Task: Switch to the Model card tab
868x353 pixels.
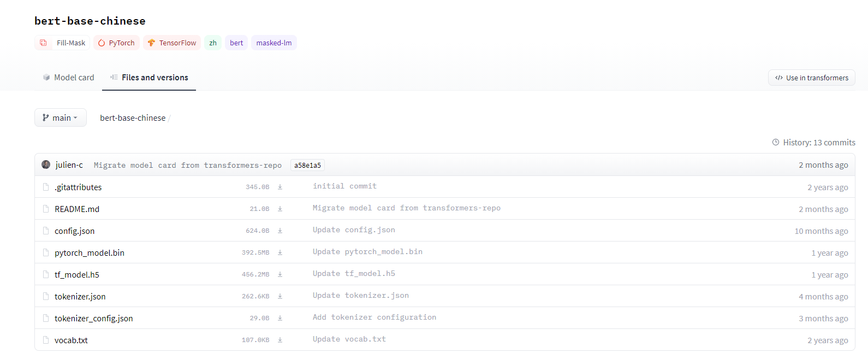Action: point(68,78)
